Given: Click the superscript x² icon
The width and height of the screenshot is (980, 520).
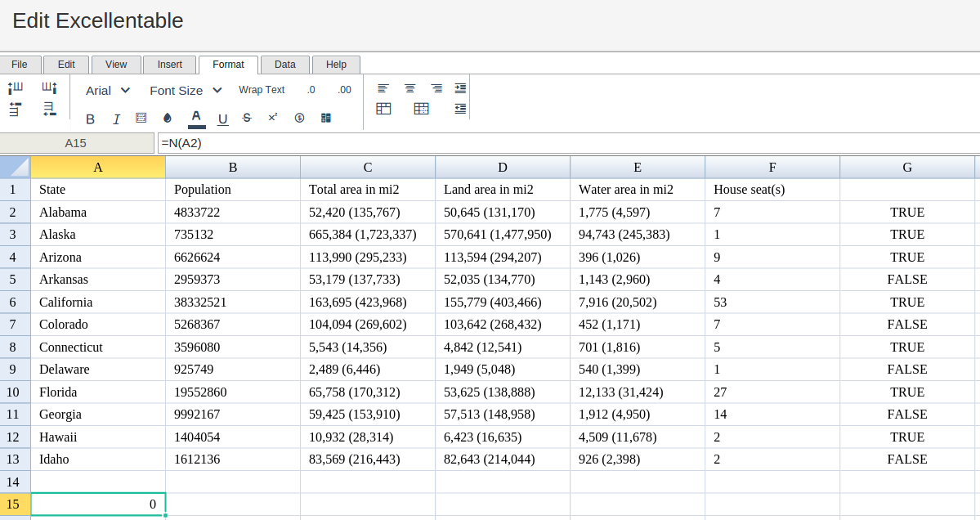Looking at the screenshot, I should tap(273, 118).
